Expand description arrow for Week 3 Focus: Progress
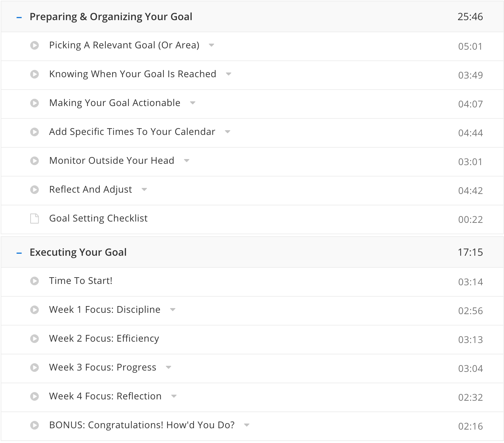The image size is (504, 443). tap(168, 367)
